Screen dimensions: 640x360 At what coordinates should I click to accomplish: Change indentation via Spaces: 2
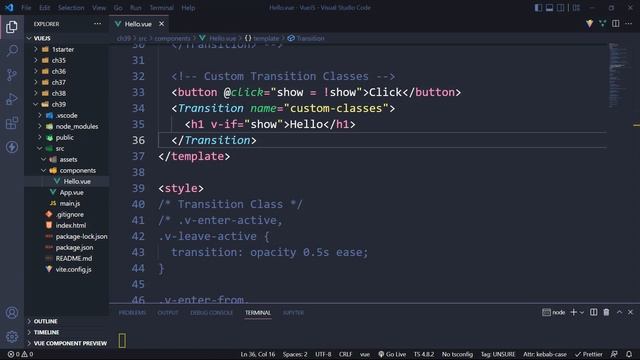pos(295,354)
